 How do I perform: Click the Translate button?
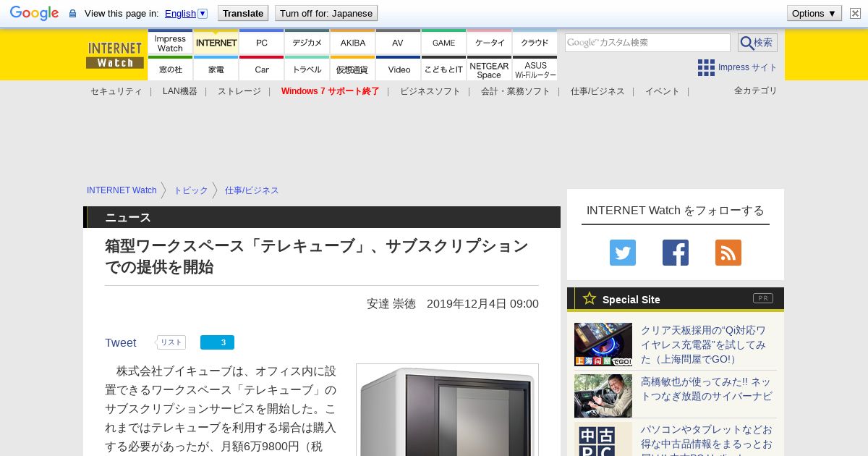[x=242, y=13]
